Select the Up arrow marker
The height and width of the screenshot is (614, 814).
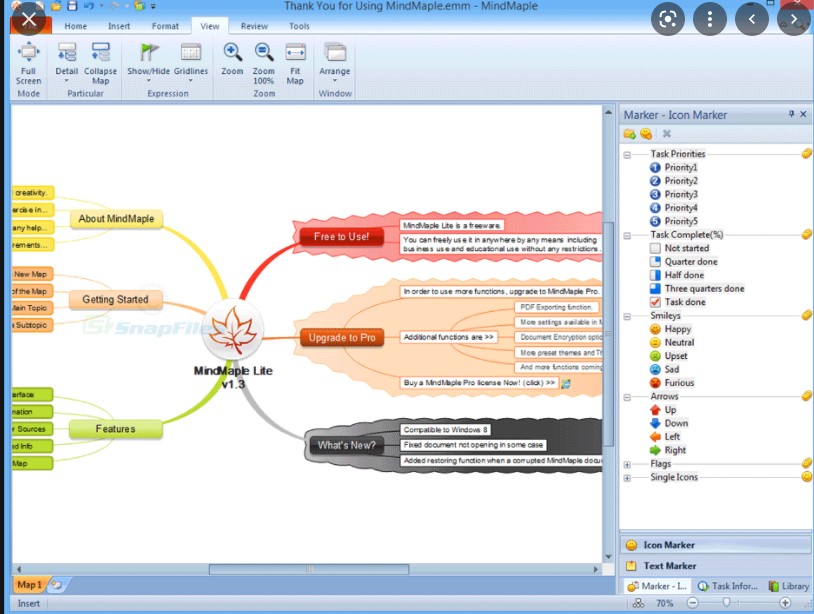(655, 410)
